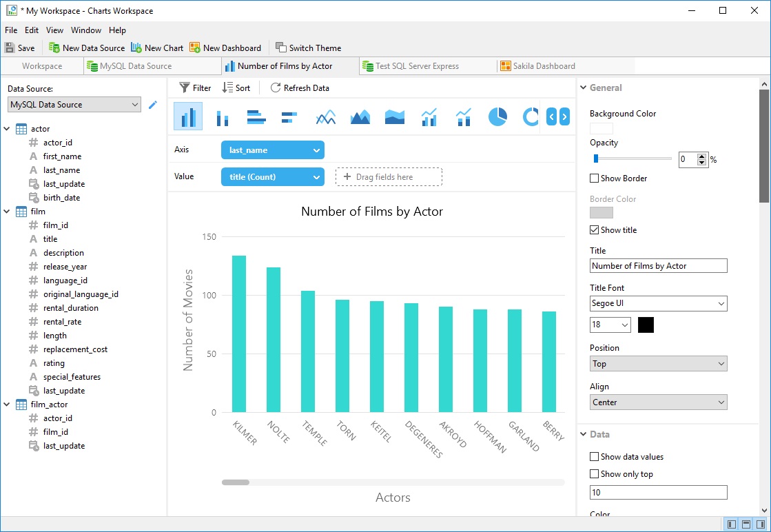This screenshot has width=771, height=532.
Task: Open the Title Font dropdown
Action: coord(659,303)
